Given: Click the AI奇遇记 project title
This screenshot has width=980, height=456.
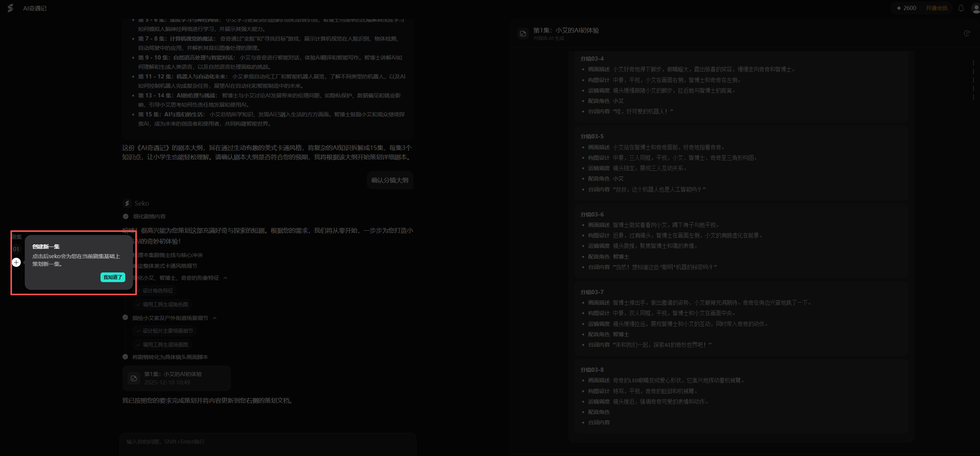Looking at the screenshot, I should pos(35,8).
